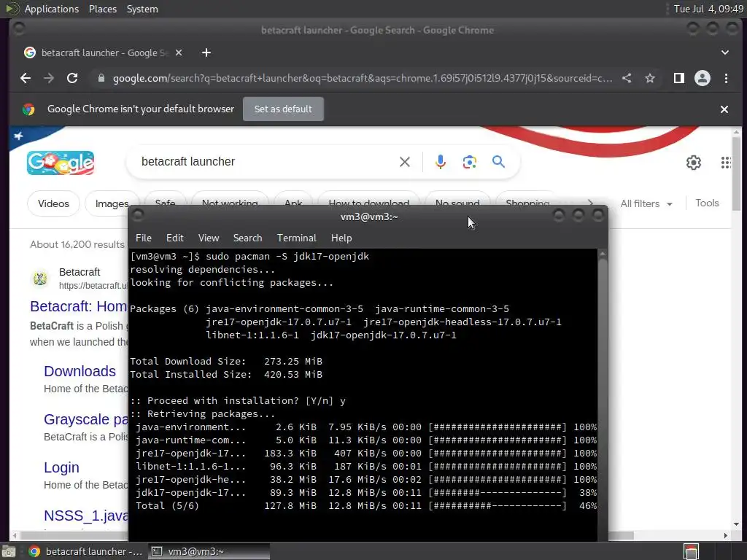
Task: Click the Betacraft site favicon
Action: (x=40, y=279)
